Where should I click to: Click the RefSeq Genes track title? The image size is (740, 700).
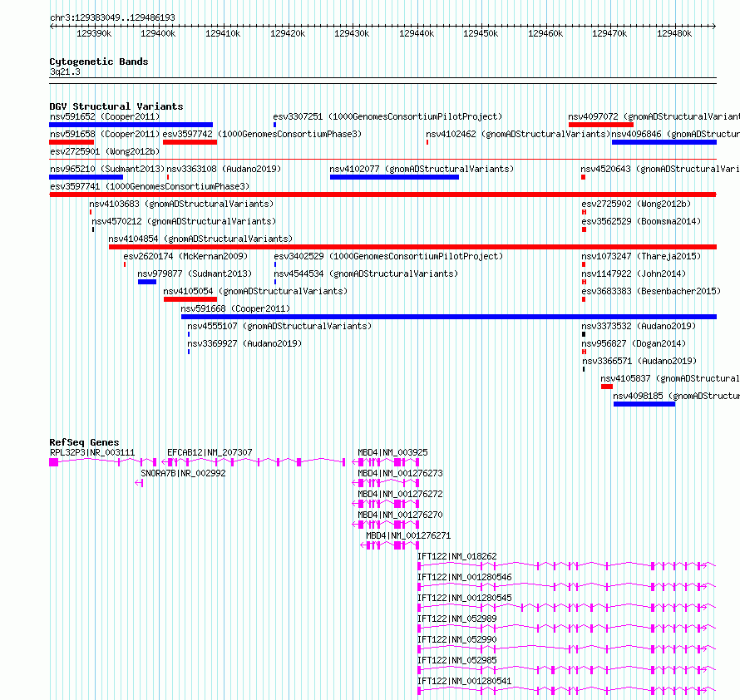pyautogui.click(x=84, y=442)
